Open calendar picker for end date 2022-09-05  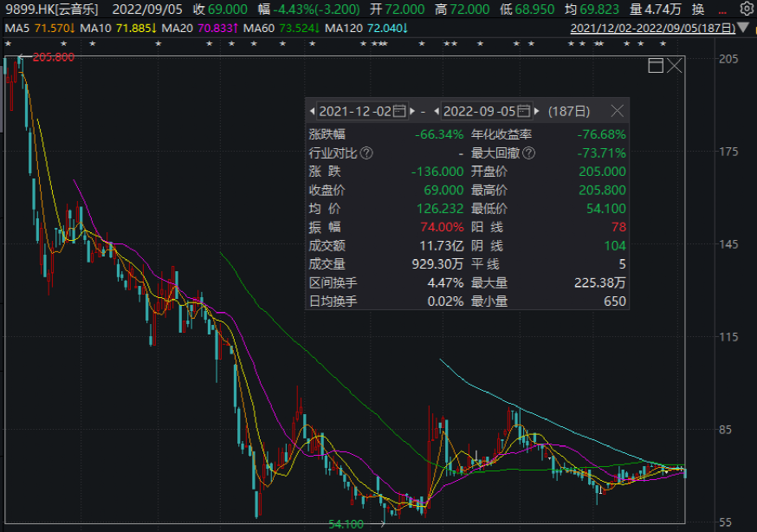pyautogui.click(x=522, y=112)
